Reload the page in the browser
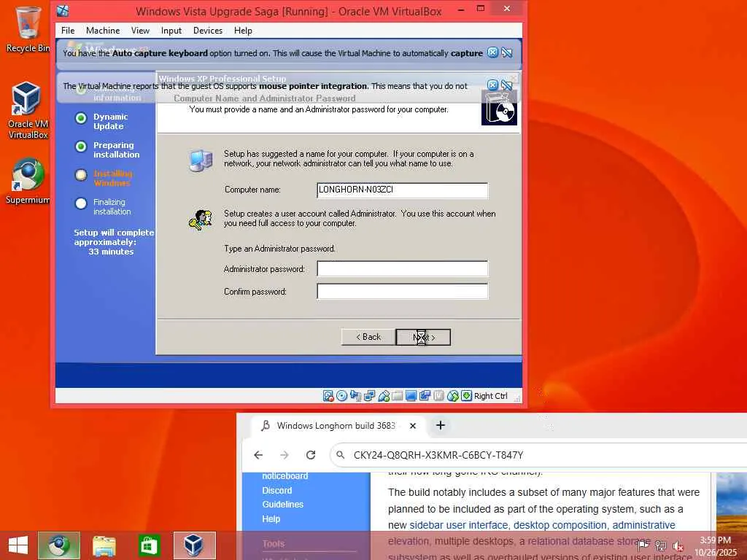The height and width of the screenshot is (560, 747). click(311, 455)
